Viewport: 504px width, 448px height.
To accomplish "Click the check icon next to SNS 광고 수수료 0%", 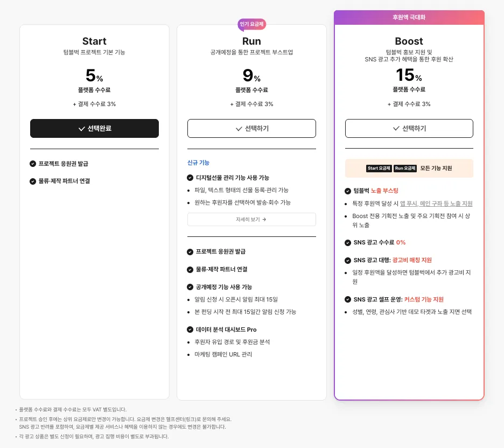I will (348, 242).
